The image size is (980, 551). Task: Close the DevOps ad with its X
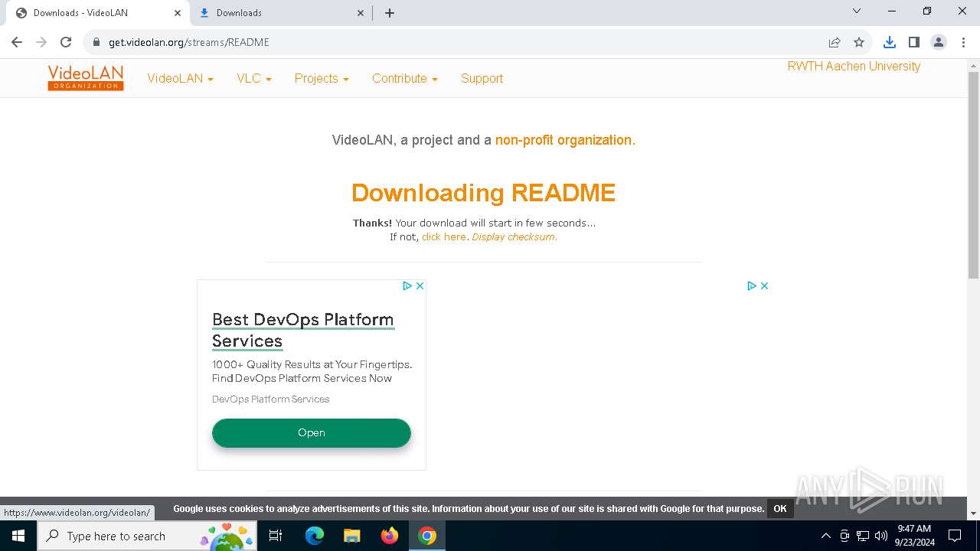point(420,285)
